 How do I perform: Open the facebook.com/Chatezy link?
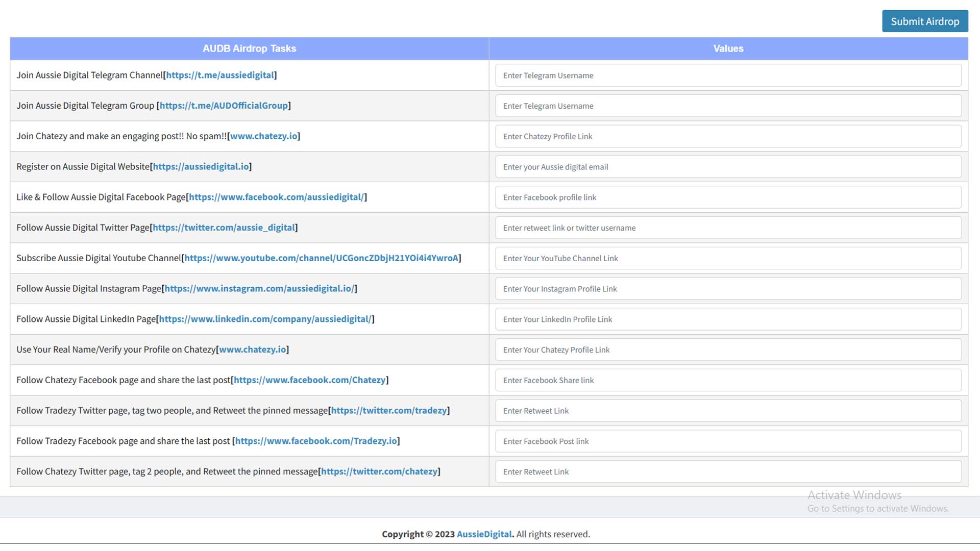tap(310, 380)
